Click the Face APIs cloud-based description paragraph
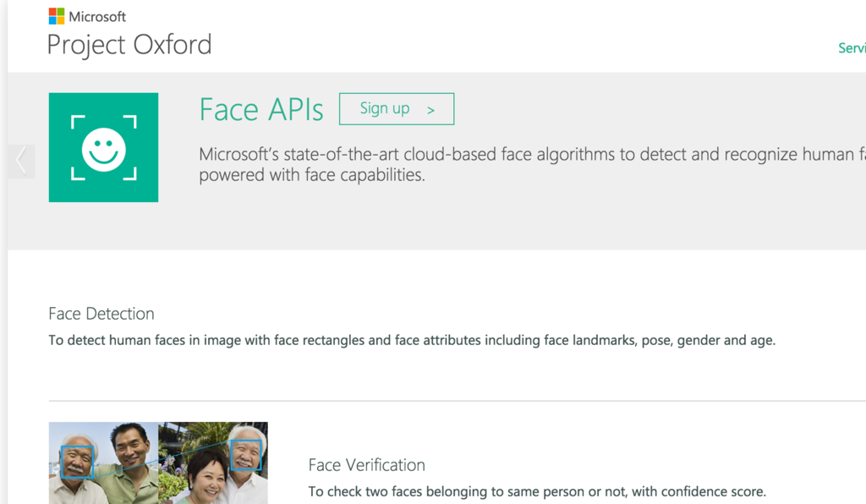The image size is (866, 504). [532, 165]
